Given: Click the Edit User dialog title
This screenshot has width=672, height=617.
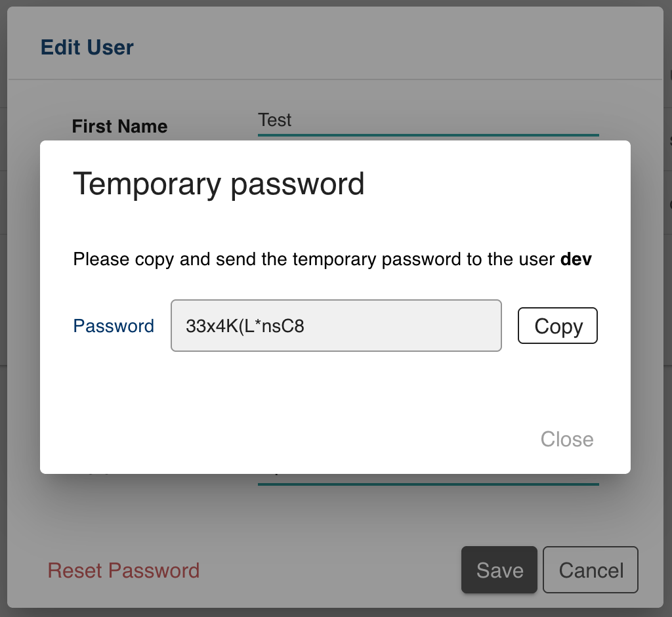Looking at the screenshot, I should pos(86,47).
